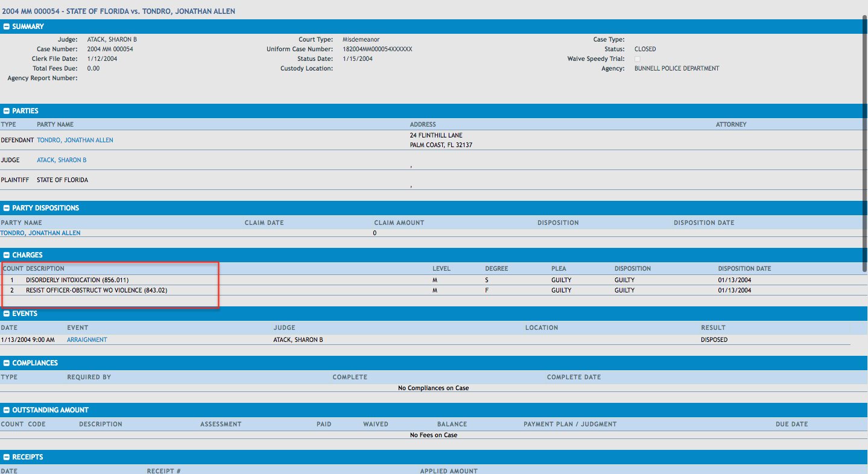Select charge Disorderly Intoxication (856.011)
Viewport: 868px width, 474px height.
77,280
